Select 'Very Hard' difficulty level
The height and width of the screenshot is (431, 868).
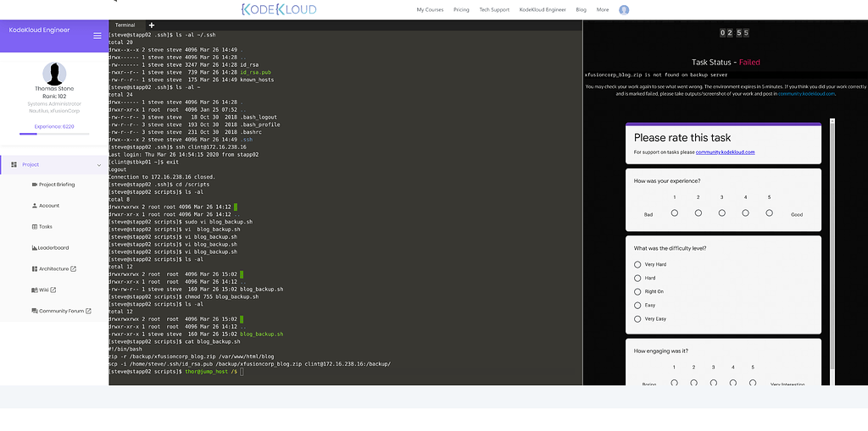[x=637, y=264]
